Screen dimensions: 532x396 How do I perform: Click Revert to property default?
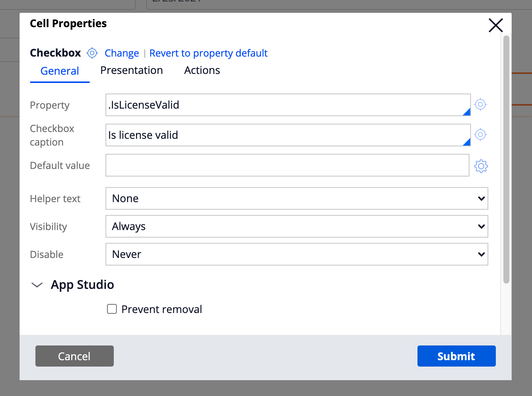pos(208,53)
